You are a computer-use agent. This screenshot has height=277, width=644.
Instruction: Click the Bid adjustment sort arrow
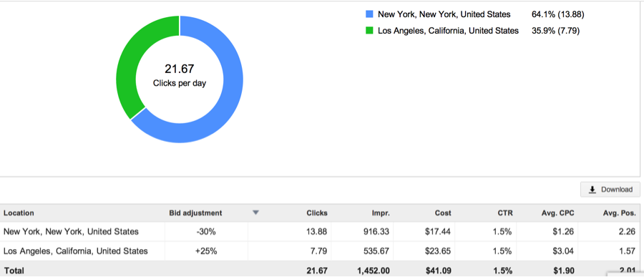coord(255,213)
